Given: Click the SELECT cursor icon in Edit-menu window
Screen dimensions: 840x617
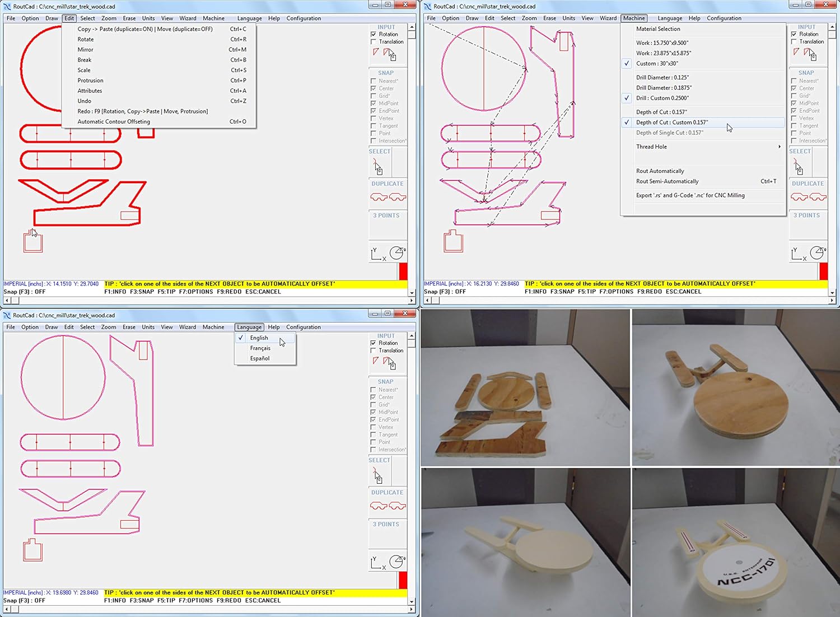Looking at the screenshot, I should (378, 166).
